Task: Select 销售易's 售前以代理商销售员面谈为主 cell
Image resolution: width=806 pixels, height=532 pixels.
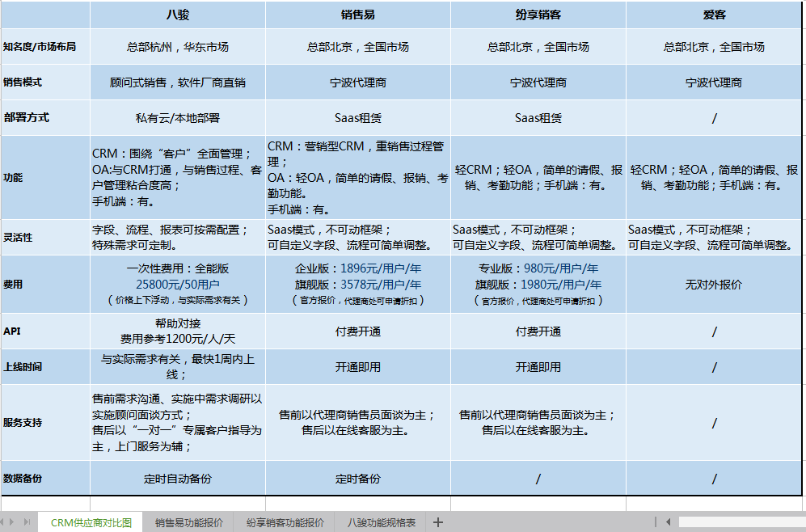Action: [x=358, y=423]
